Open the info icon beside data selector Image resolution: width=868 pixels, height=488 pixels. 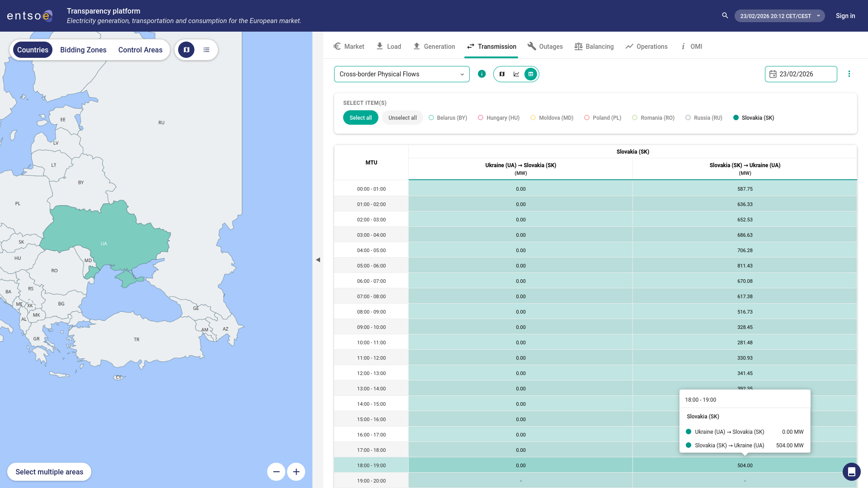click(482, 74)
